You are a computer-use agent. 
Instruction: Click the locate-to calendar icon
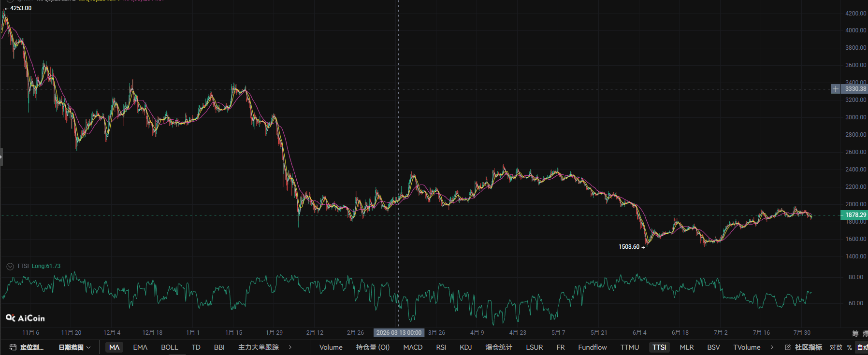pos(13,347)
